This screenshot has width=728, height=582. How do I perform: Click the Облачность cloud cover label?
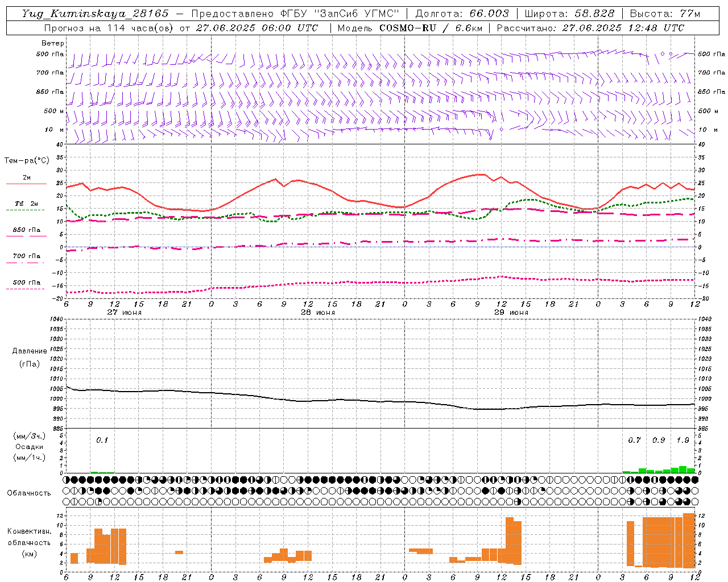pos(29,493)
